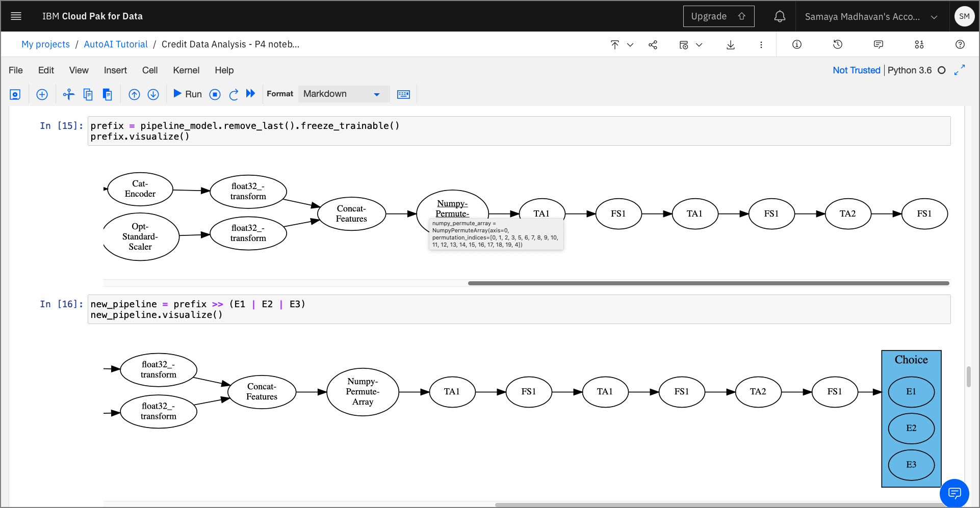Download the notebook

point(730,45)
